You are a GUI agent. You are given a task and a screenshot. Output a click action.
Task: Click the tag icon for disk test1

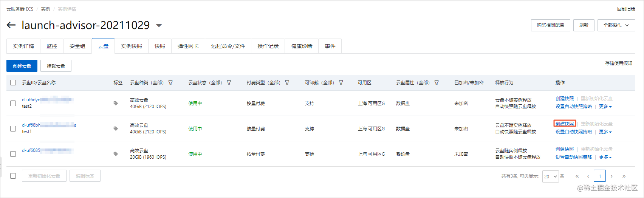coord(116,128)
